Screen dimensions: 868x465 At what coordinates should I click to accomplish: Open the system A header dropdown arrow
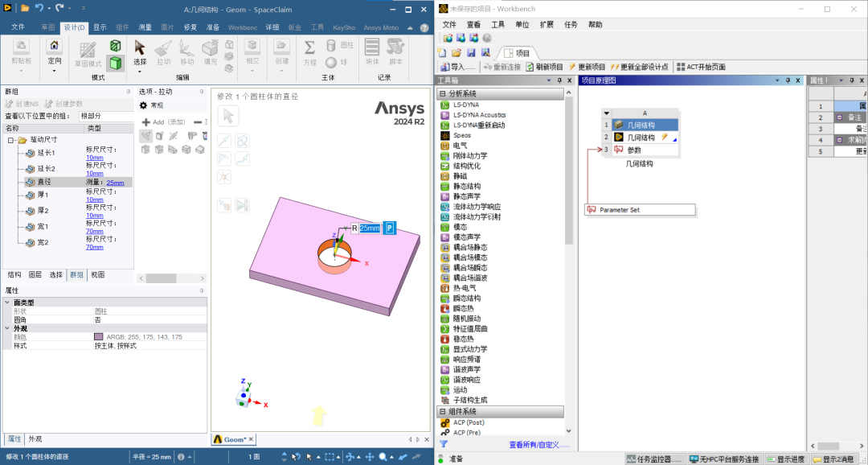(x=606, y=113)
